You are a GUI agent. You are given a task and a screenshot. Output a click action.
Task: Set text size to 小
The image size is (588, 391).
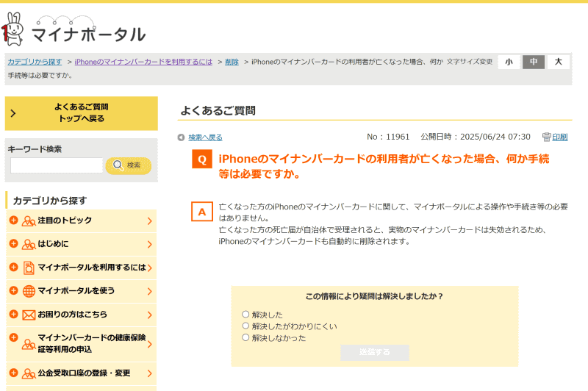tap(509, 62)
